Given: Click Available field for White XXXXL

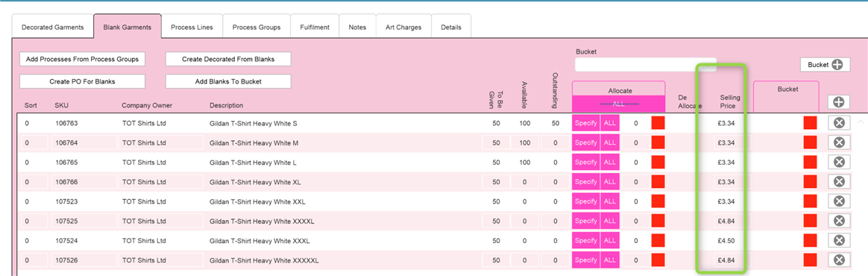Looking at the screenshot, I should 525,221.
